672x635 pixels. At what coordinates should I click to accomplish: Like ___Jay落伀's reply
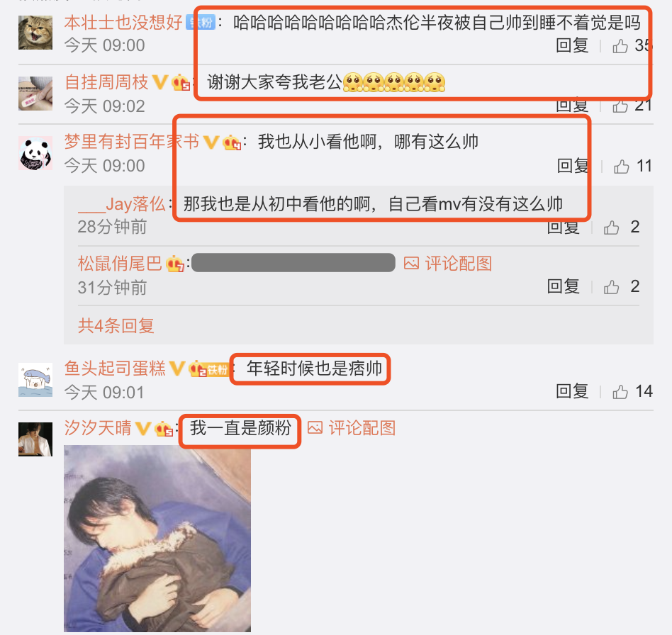click(x=611, y=227)
